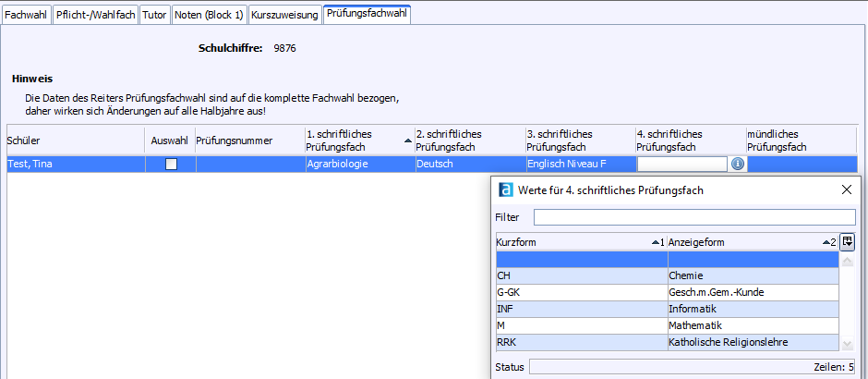This screenshot has height=379, width=868.
Task: Click into the Filter text field
Action: coord(693,217)
